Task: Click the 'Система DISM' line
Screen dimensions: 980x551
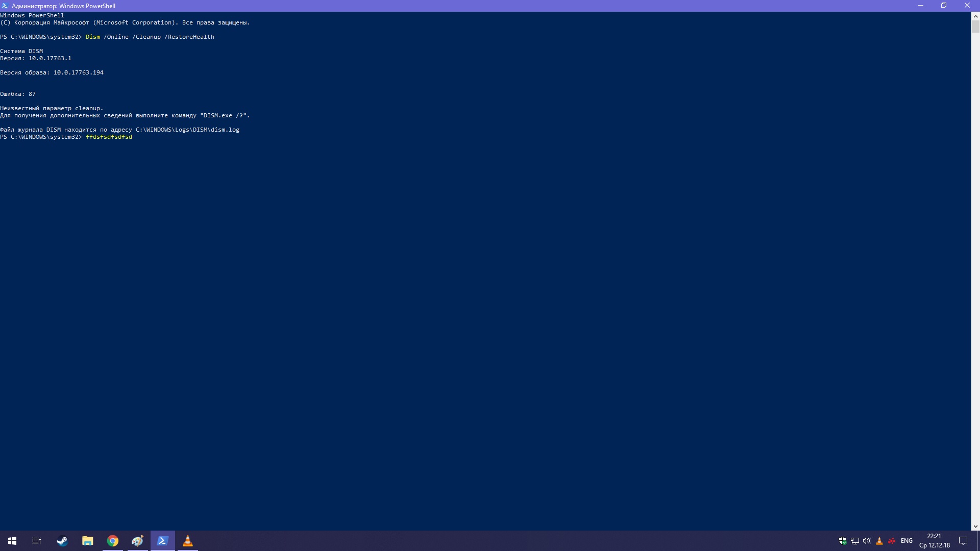Action: [21, 51]
